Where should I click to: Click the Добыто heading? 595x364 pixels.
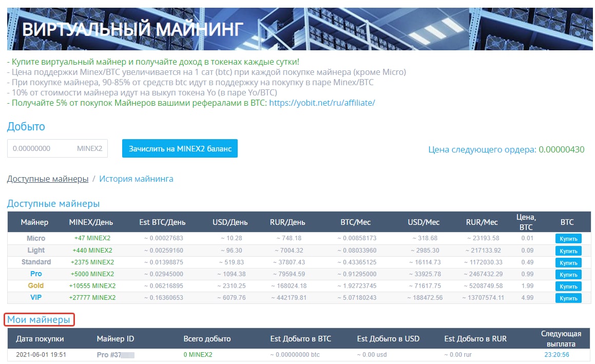point(26,126)
